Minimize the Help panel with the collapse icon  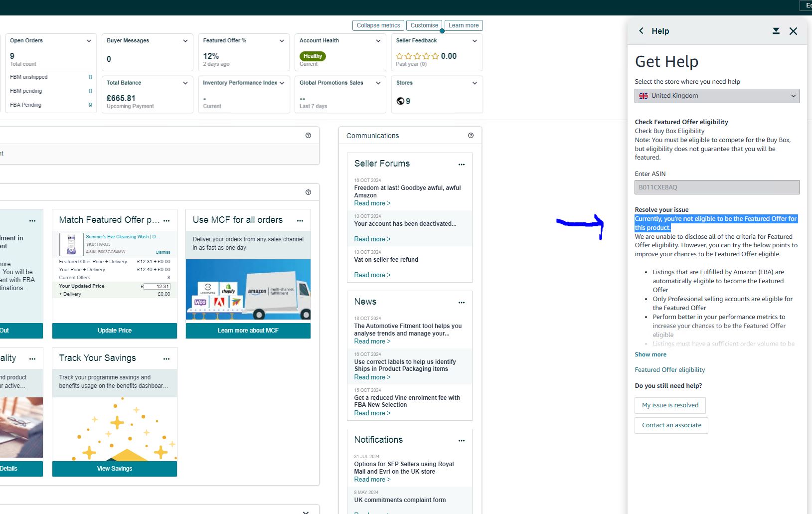point(776,31)
